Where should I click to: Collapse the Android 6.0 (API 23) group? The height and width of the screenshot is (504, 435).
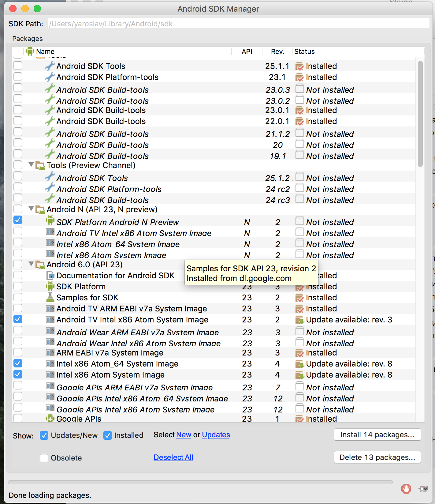point(31,264)
